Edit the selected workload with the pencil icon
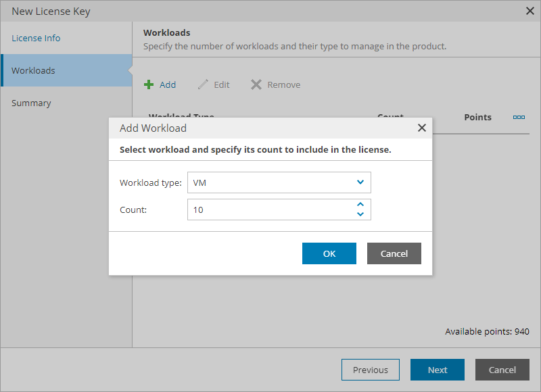Image resolution: width=541 pixels, height=392 pixels. (x=213, y=84)
